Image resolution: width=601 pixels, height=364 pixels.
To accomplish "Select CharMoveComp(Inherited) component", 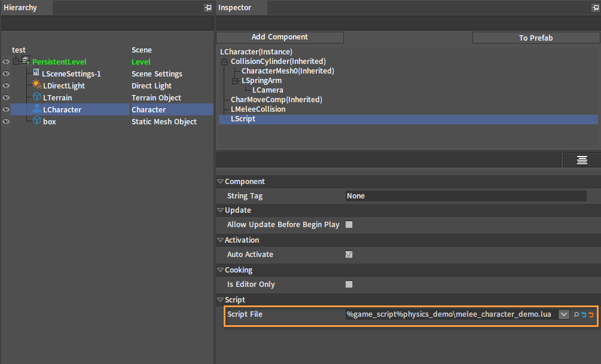I will coord(276,100).
